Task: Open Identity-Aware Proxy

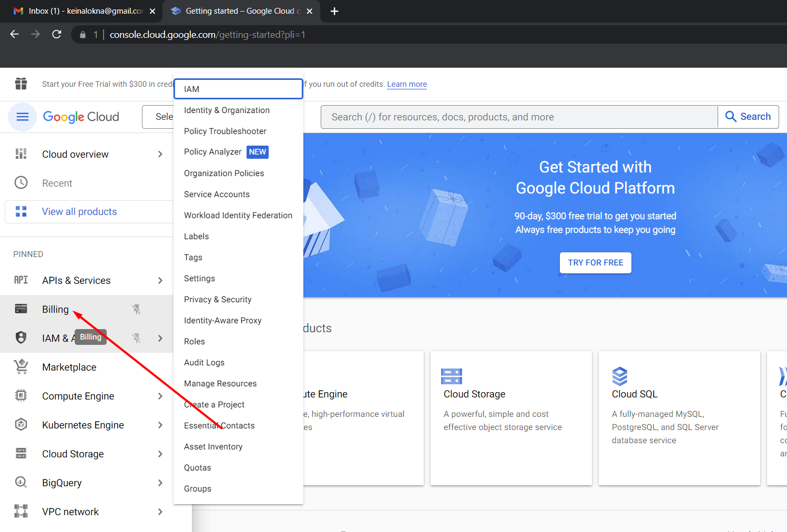Action: (238, 320)
